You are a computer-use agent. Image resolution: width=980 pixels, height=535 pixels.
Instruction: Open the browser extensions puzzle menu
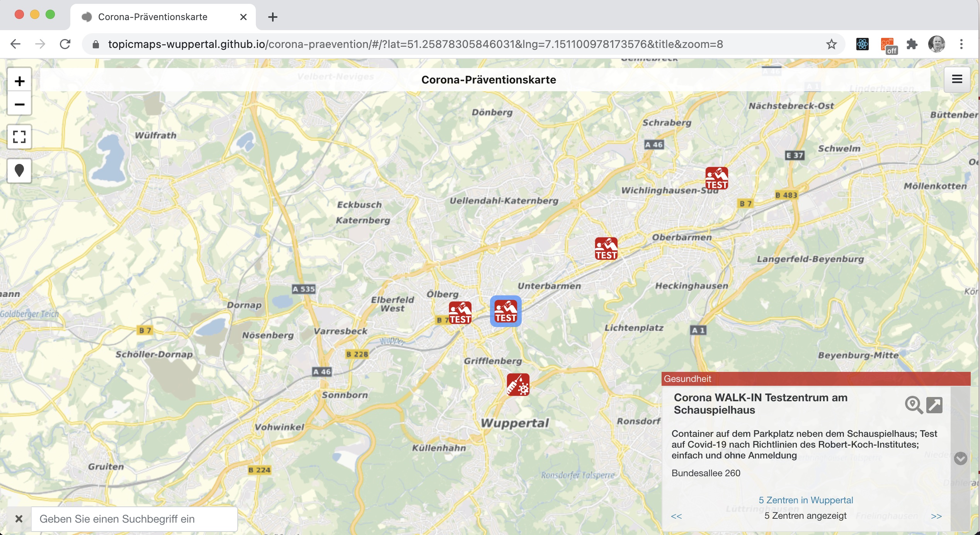coord(913,44)
